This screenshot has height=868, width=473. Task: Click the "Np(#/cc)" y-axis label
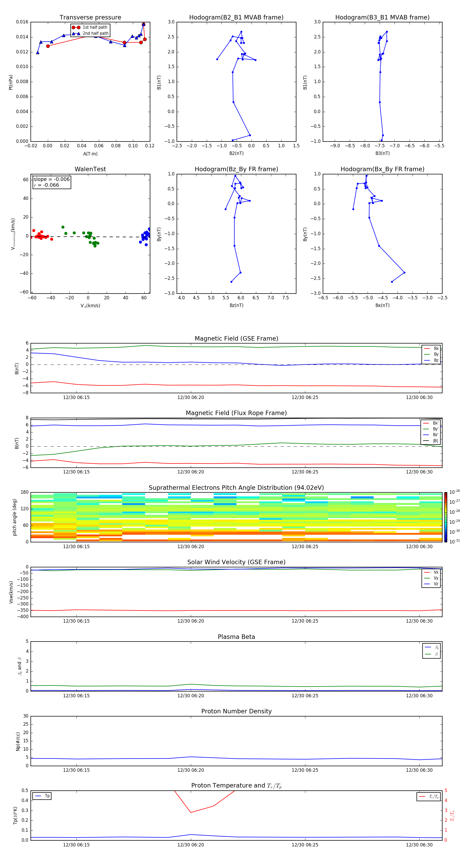click(18, 741)
